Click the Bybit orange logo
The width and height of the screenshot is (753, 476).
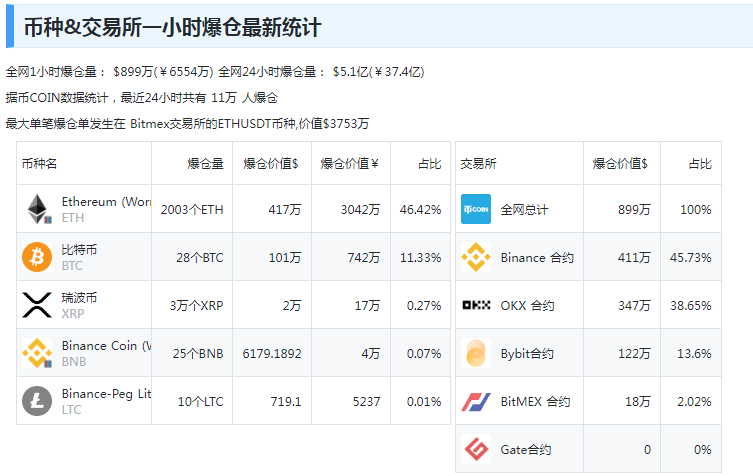pos(476,353)
